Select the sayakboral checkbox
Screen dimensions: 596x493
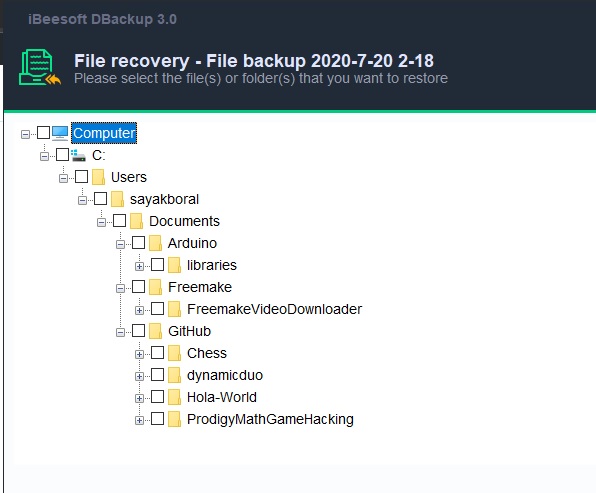[100, 198]
